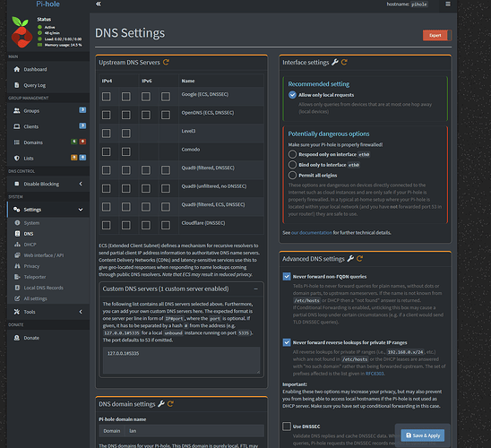
Task: Click reset icon beside DNS domain settings
Action: point(170,404)
